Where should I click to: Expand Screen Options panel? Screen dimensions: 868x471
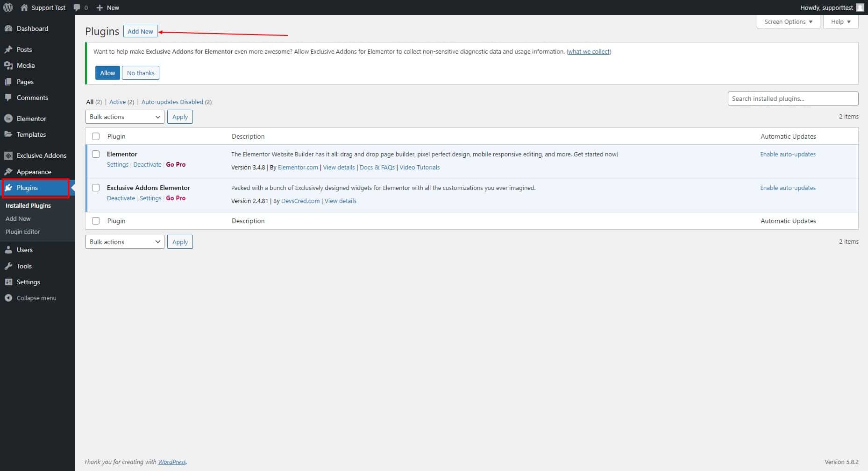(788, 22)
